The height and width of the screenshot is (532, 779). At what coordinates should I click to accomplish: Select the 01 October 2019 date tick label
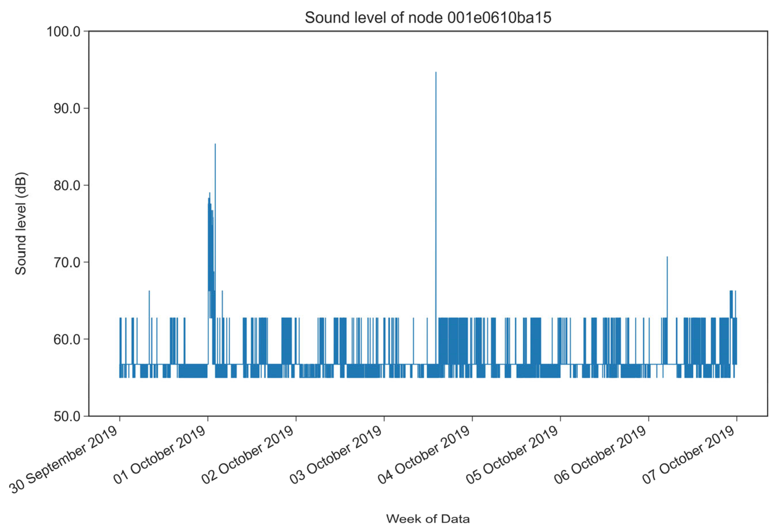[160, 456]
